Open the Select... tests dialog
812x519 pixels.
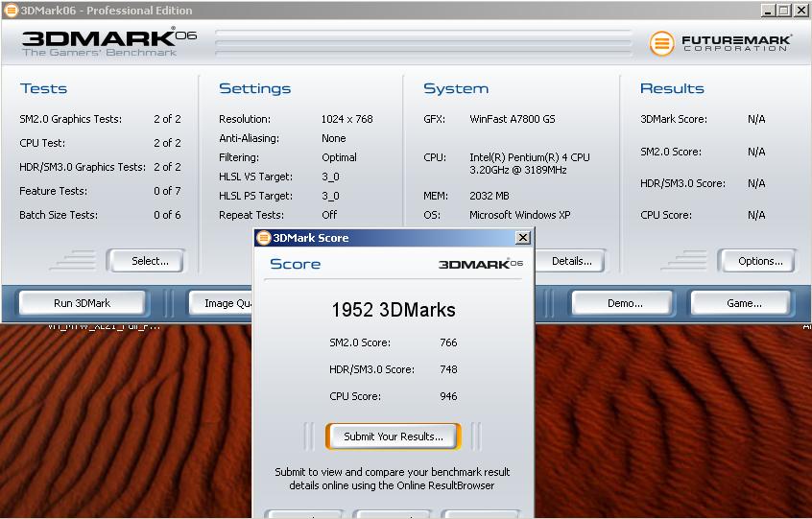(x=146, y=261)
